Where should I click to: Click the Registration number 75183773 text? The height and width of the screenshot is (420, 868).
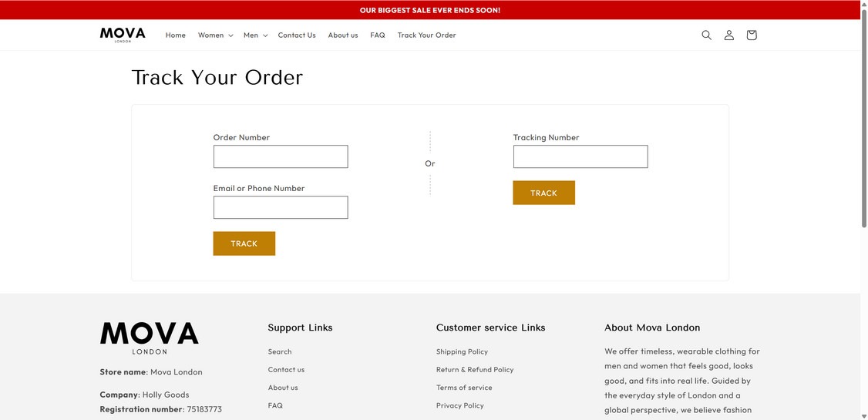coord(160,409)
